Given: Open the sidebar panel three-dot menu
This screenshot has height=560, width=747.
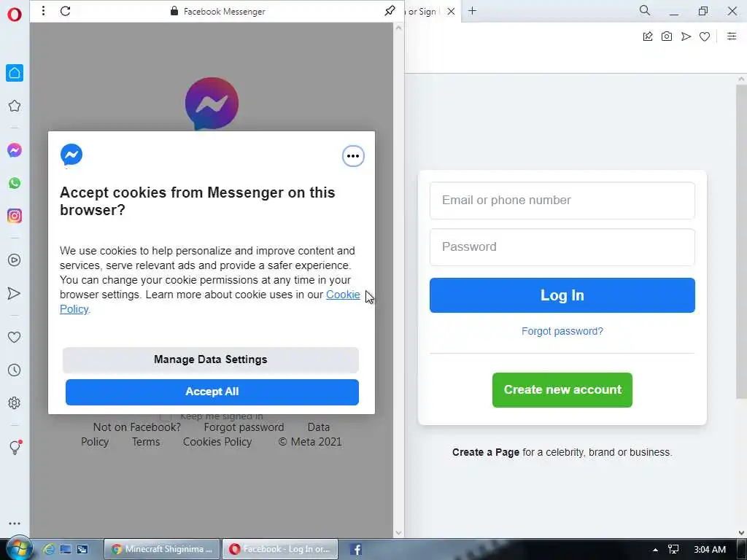Looking at the screenshot, I should (43, 10).
